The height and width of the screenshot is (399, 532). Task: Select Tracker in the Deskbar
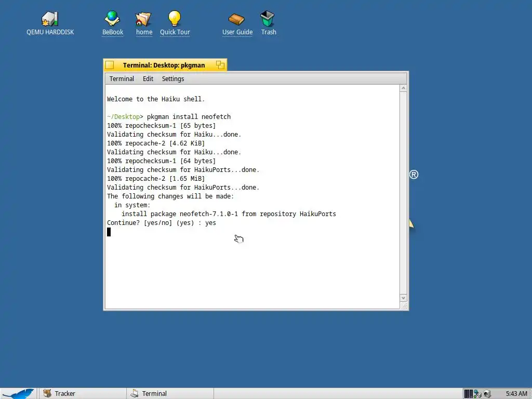pyautogui.click(x=82, y=394)
